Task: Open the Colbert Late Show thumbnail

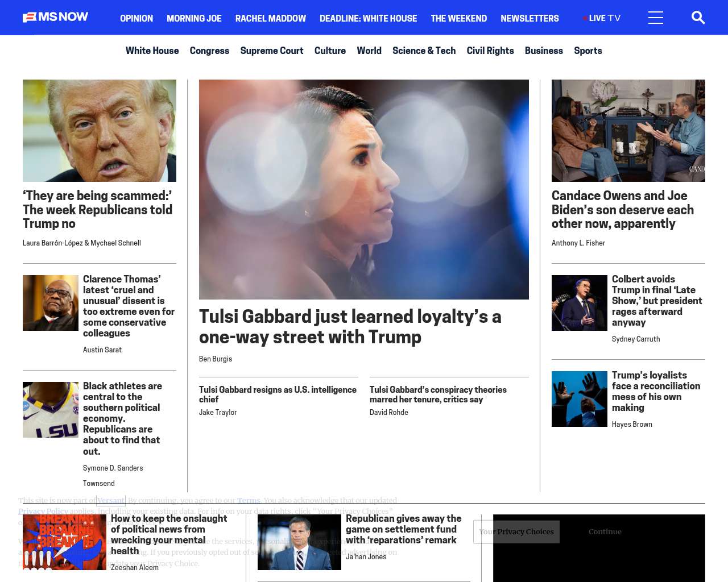Action: click(580, 303)
